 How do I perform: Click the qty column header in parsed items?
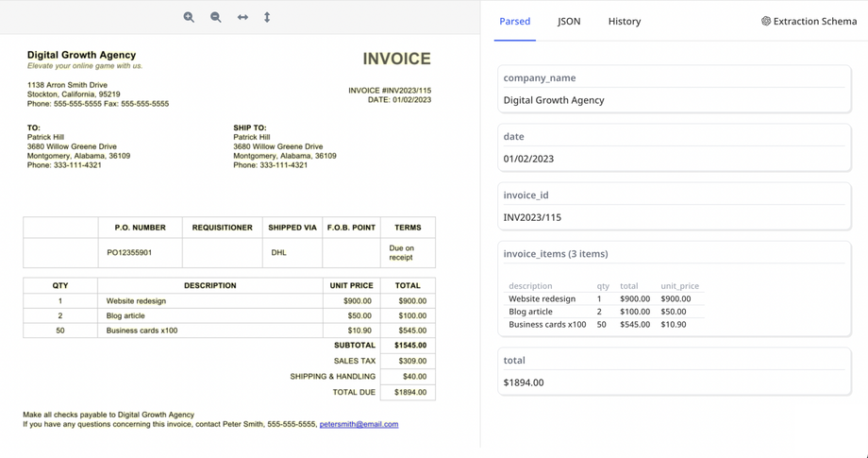(x=603, y=286)
